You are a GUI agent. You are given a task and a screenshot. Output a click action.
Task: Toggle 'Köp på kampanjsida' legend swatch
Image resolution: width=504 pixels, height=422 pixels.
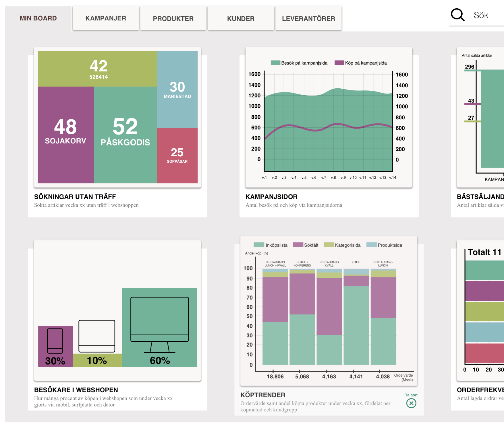339,63
